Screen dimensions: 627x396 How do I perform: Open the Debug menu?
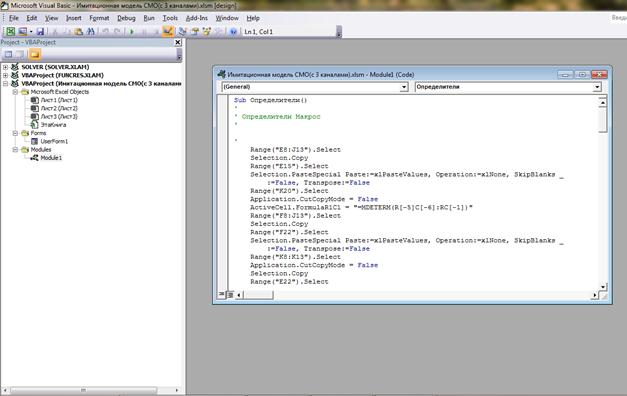click(126, 18)
